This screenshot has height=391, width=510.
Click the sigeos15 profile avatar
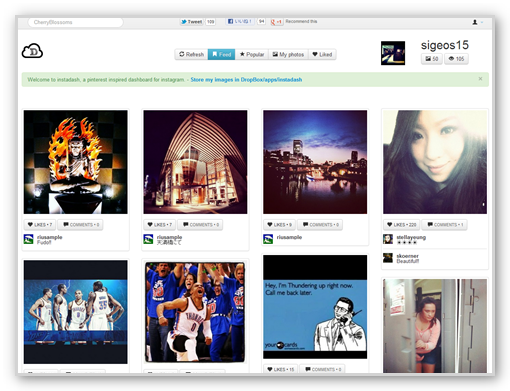point(393,53)
